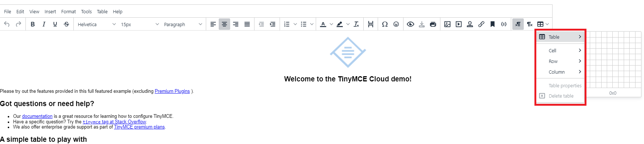Click the table toolbar button
Image resolution: width=644 pixels, height=144 pixels.
(540, 24)
